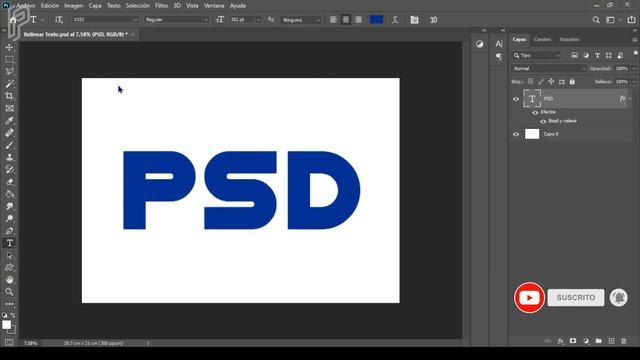This screenshot has height=360, width=640.
Task: Select the Healing Brush tool
Action: point(9,133)
